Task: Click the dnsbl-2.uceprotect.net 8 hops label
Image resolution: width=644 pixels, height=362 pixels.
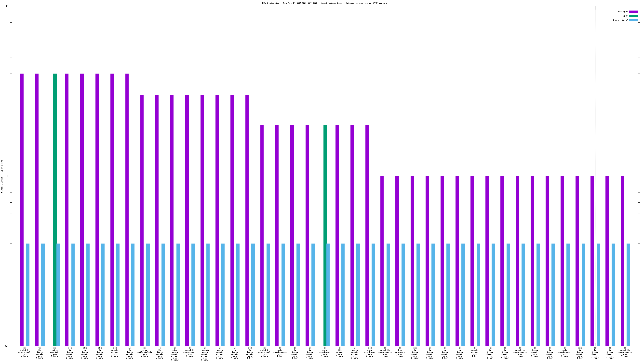Action: [625, 352]
